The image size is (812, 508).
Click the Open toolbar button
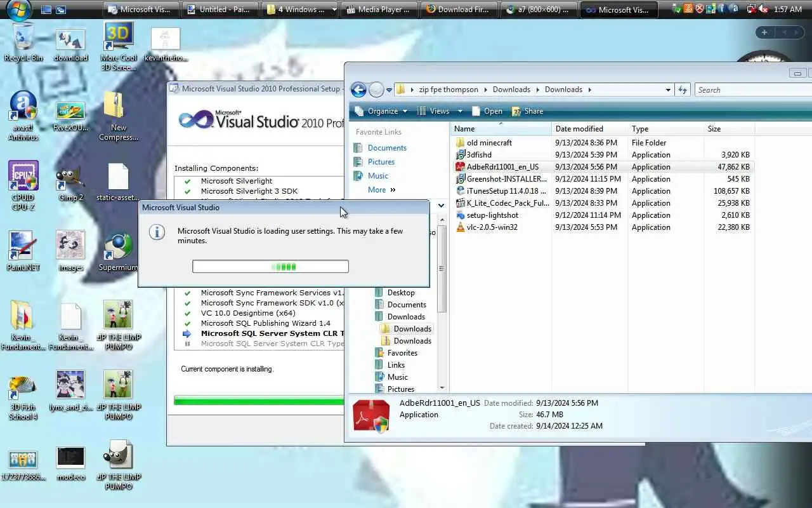tap(486, 111)
